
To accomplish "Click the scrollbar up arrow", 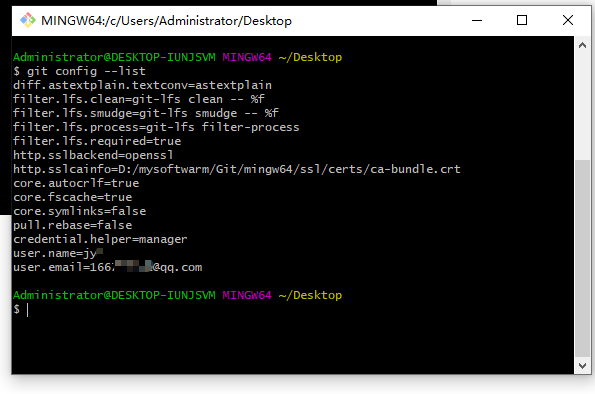I will click(x=582, y=46).
